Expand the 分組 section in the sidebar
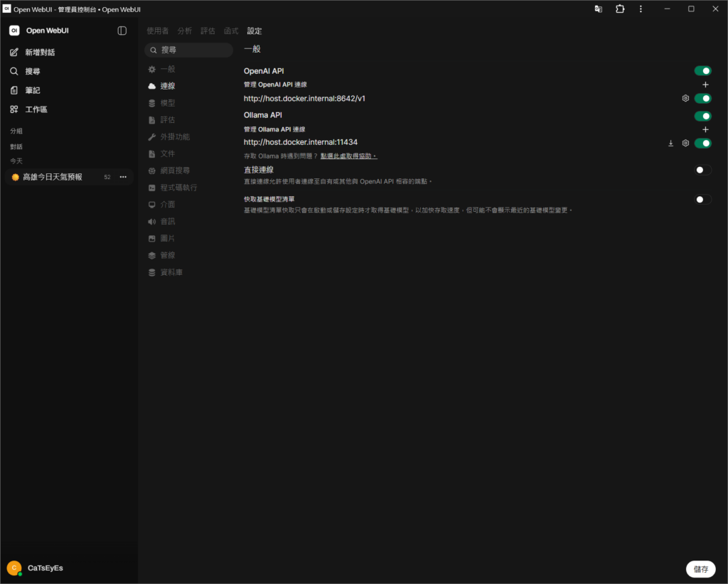The width and height of the screenshot is (728, 584). pos(16,131)
